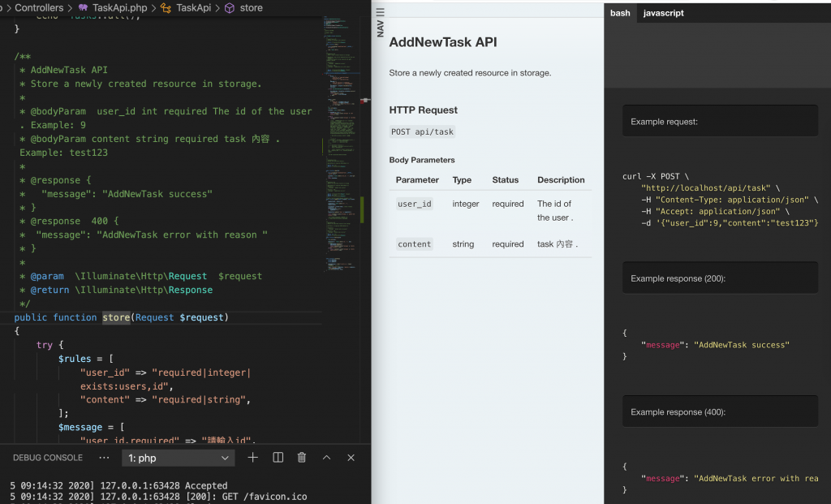Click Body Parameters heading

click(x=422, y=160)
